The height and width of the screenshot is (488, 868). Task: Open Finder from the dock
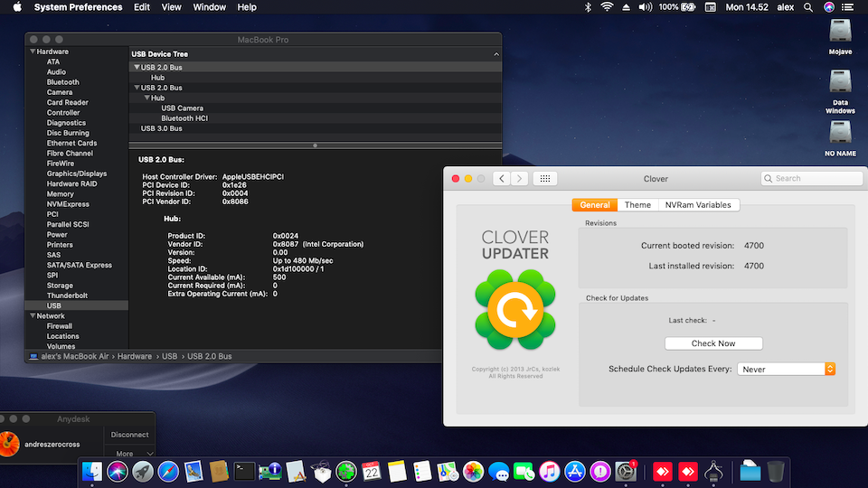(x=92, y=472)
